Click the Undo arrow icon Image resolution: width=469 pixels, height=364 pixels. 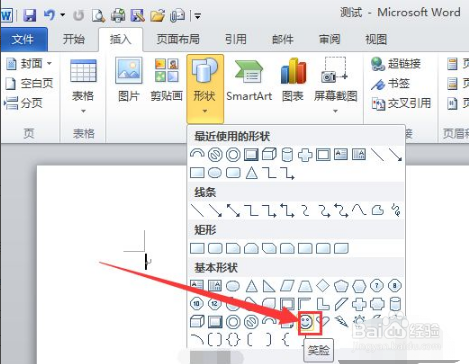(x=49, y=15)
